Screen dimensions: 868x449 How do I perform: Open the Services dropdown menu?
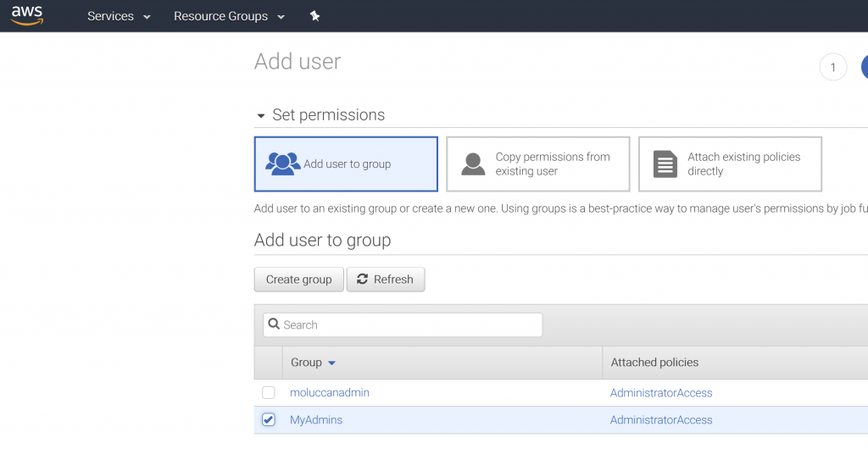click(119, 16)
